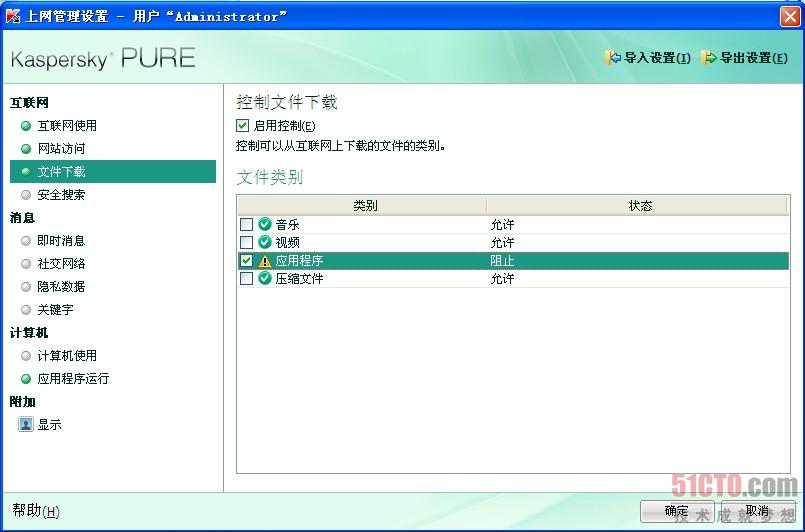Click green status dot beside 应用程序运行

(x=26, y=379)
